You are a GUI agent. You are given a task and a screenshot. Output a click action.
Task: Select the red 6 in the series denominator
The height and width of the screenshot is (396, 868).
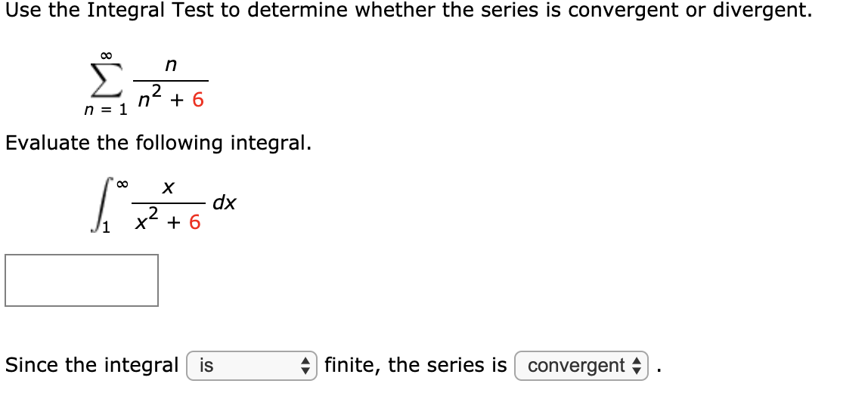197,100
